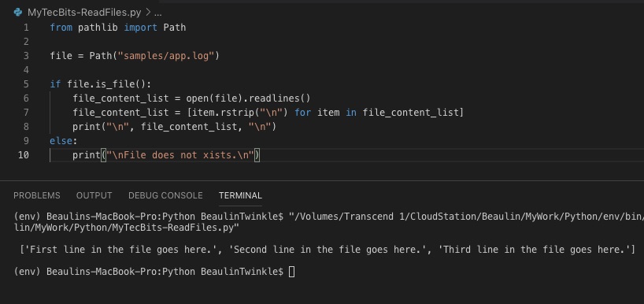Click 'item.rstrip' in line 7
Screen dimensions: 644x304
[224, 112]
